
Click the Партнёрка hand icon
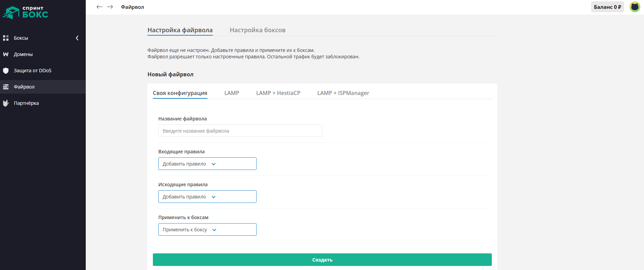point(6,103)
